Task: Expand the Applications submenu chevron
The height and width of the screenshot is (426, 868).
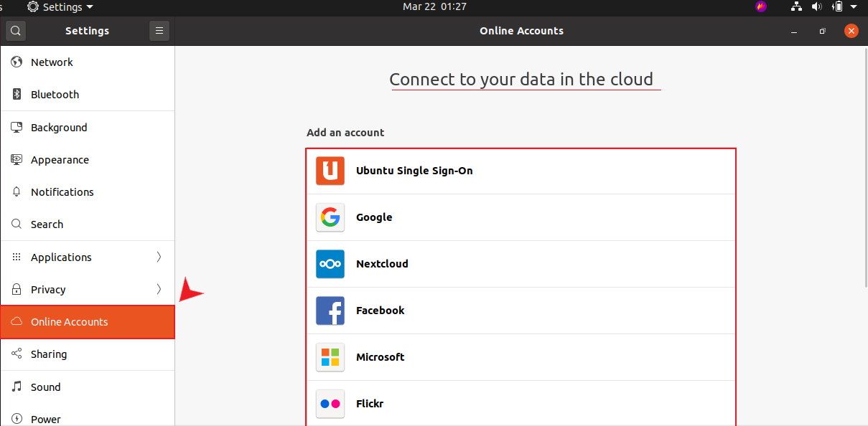Action: [159, 257]
